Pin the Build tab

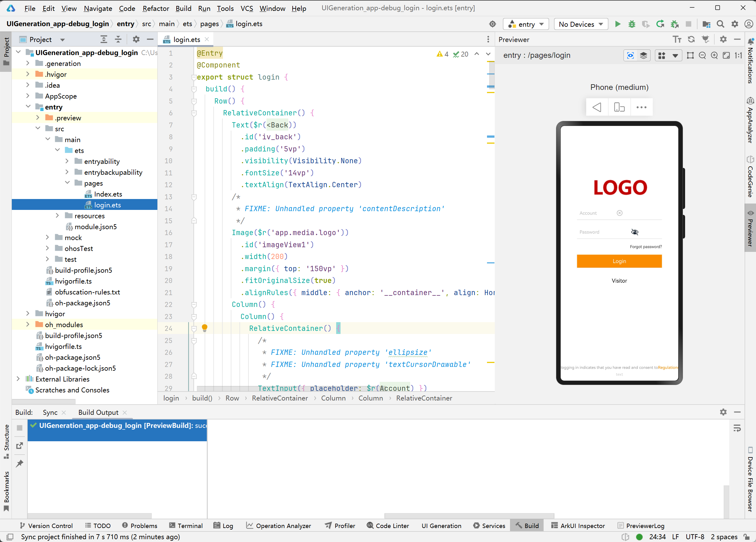pos(20,463)
